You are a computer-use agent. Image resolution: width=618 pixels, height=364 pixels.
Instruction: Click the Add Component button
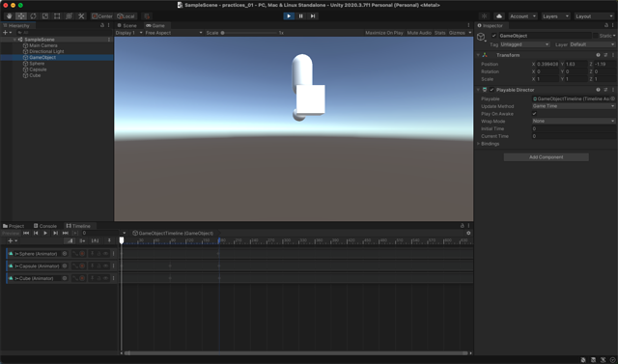[546, 157]
